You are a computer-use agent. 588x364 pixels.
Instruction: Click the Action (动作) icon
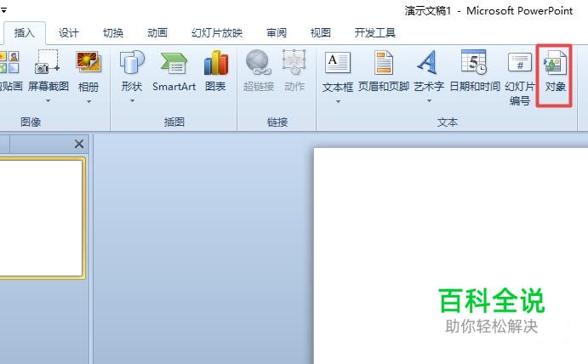point(294,62)
